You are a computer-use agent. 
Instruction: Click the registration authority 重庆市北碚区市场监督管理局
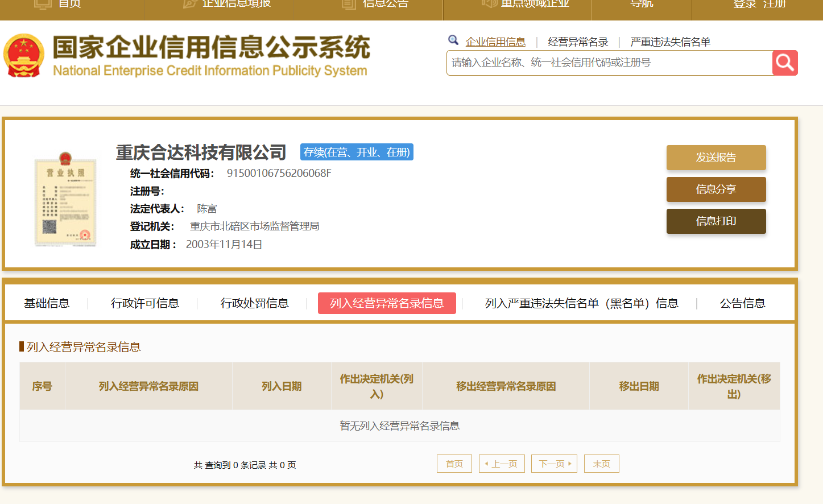point(255,226)
